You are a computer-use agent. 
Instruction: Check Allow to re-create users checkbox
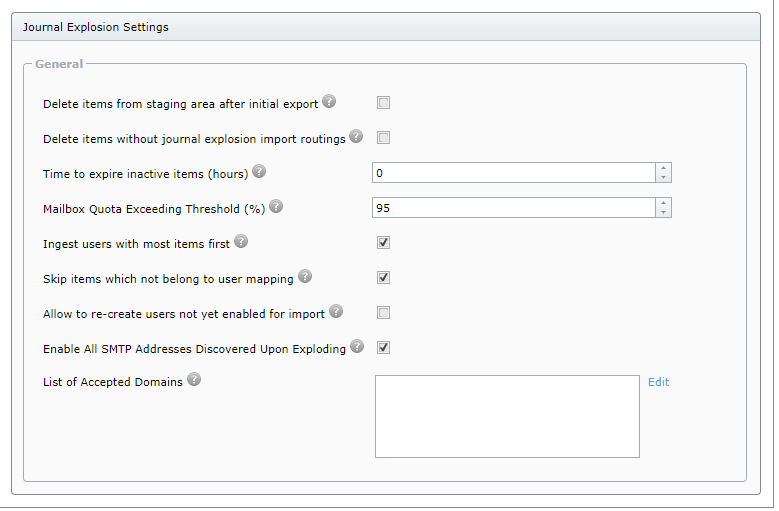[384, 313]
